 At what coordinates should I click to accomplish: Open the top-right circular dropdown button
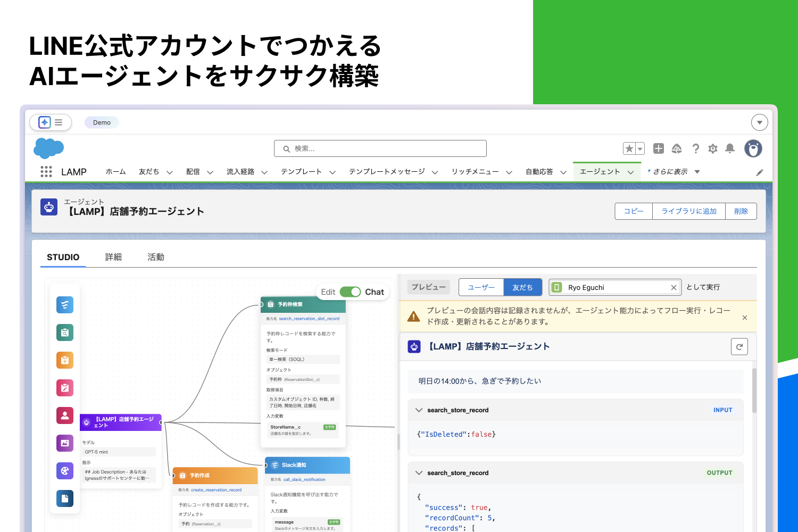coord(760,122)
